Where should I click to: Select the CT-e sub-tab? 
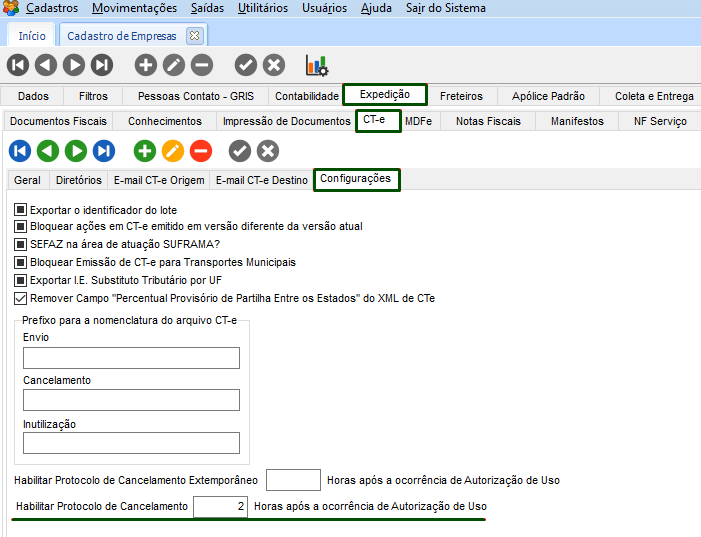click(378, 120)
